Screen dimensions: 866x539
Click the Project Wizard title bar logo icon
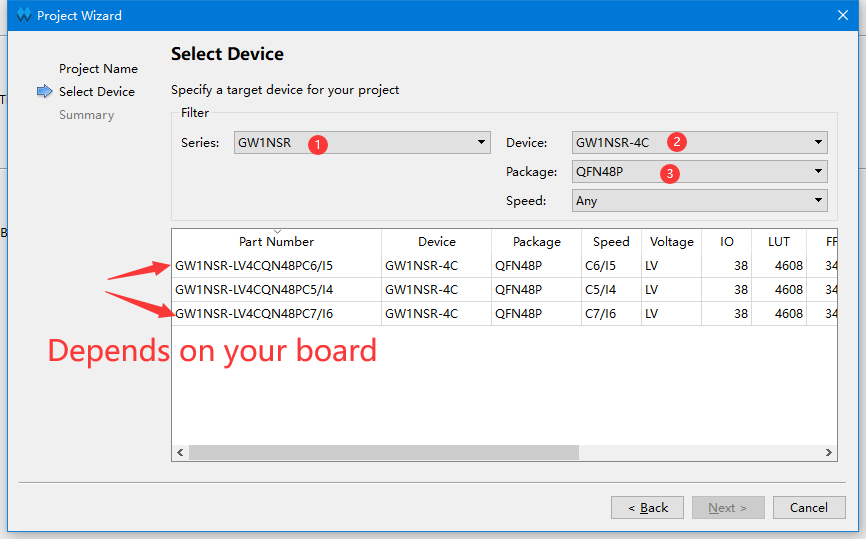24,15
